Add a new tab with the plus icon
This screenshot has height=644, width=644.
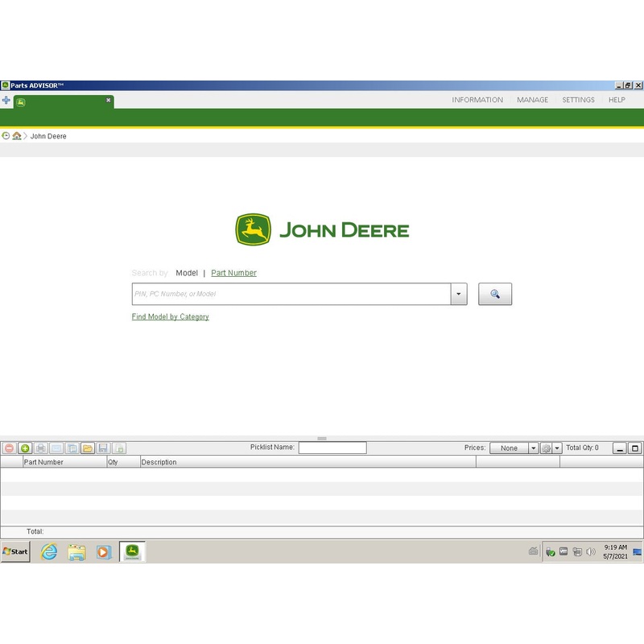pos(6,100)
